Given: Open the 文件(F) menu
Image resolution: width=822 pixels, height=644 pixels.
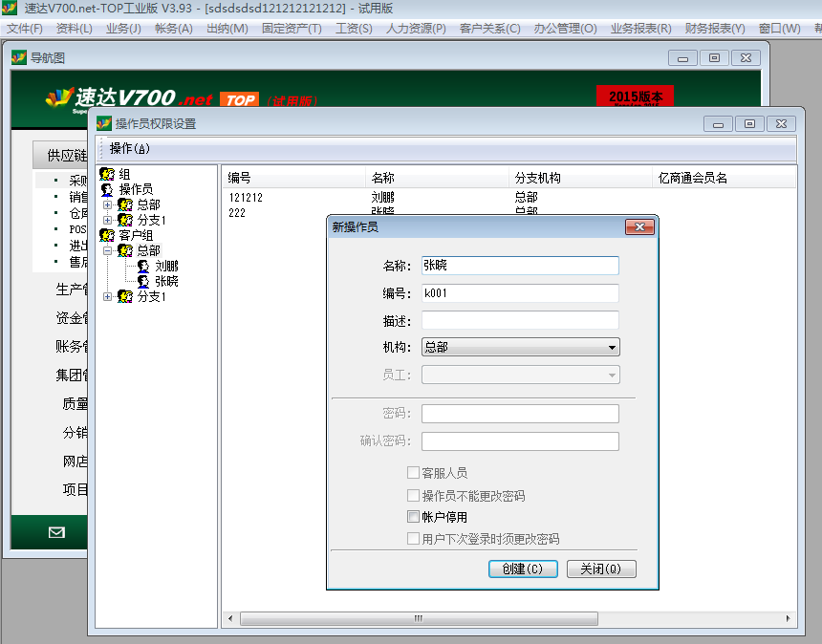Looking at the screenshot, I should (x=24, y=29).
